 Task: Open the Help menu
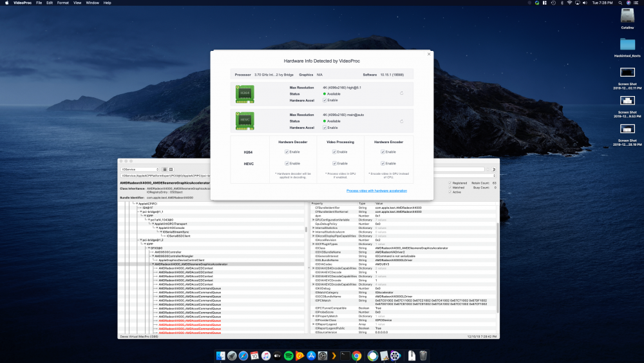pos(107,3)
